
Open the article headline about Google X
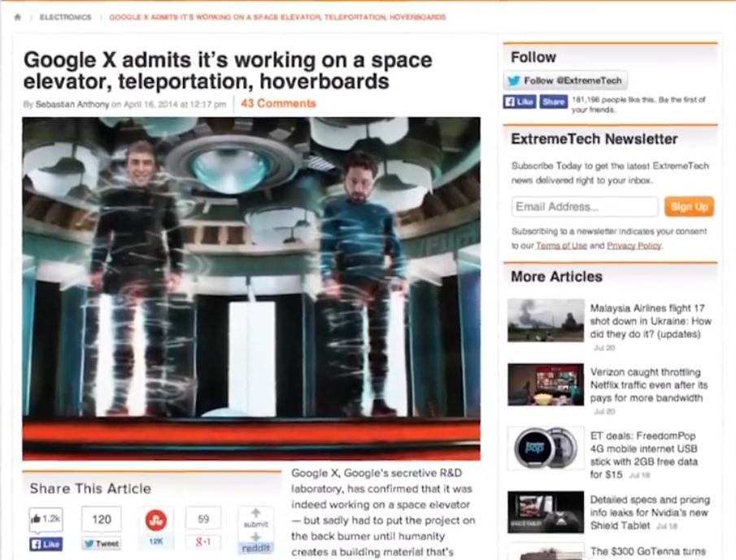228,71
